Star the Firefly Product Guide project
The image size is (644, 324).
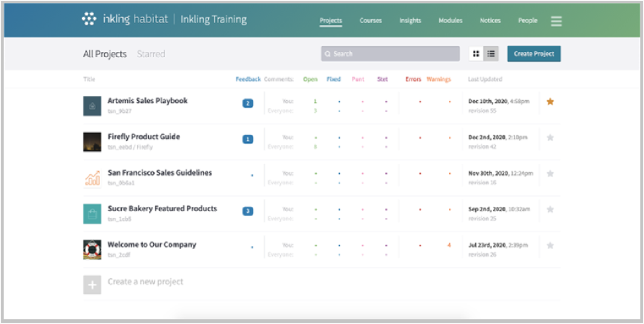pos(551,138)
